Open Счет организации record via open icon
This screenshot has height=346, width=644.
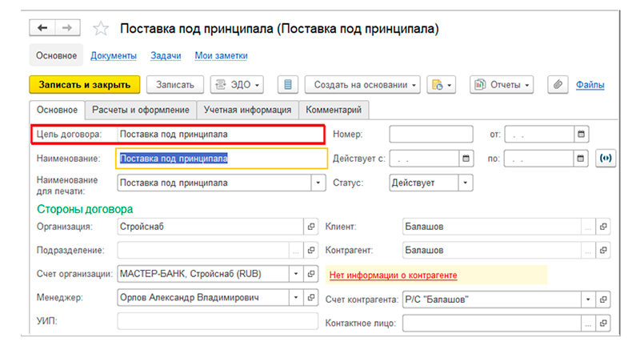click(311, 274)
